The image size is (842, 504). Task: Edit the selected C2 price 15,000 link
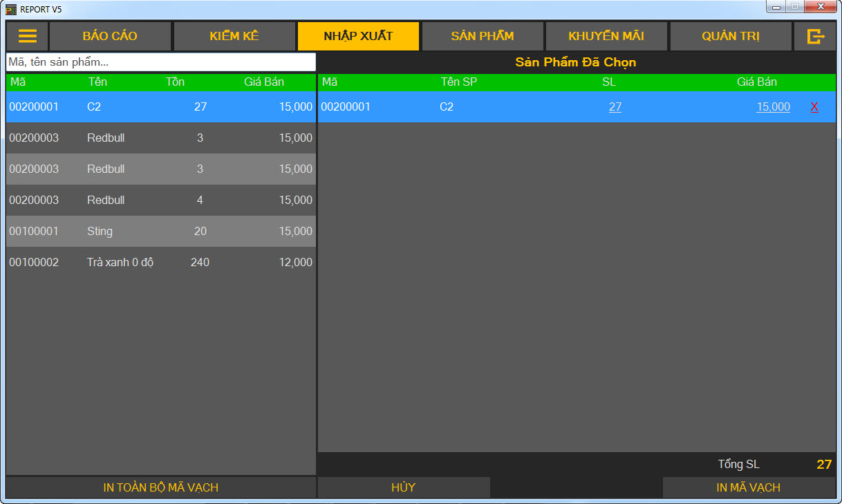(773, 107)
